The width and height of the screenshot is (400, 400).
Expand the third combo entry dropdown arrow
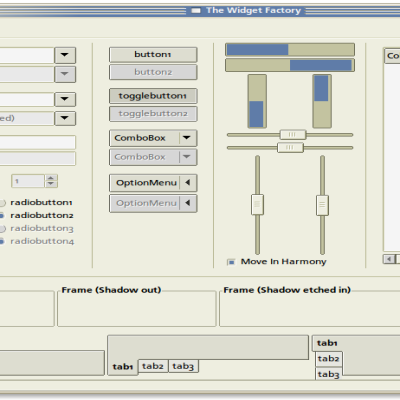coord(65,99)
